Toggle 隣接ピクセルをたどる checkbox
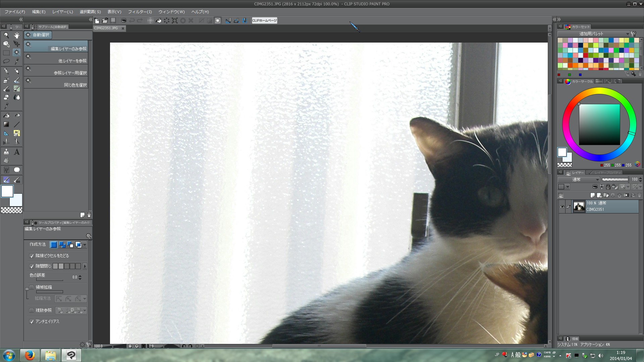This screenshot has height=362, width=644. (x=32, y=256)
